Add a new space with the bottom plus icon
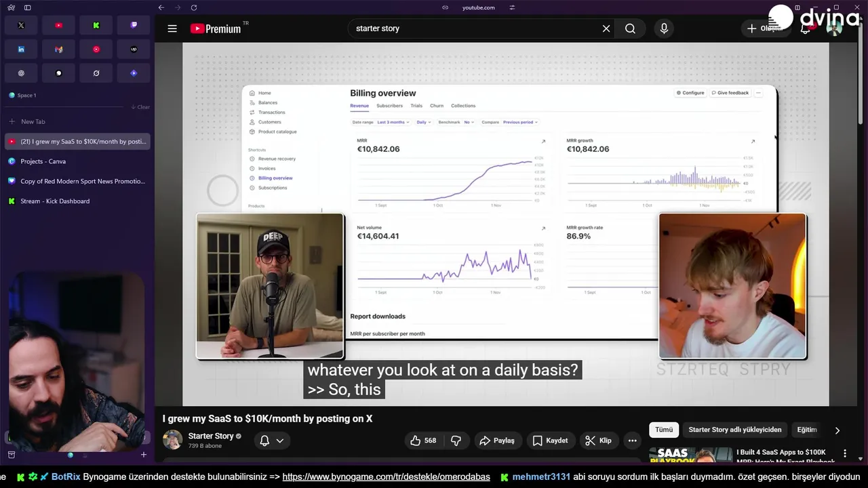868x488 pixels. [143, 455]
